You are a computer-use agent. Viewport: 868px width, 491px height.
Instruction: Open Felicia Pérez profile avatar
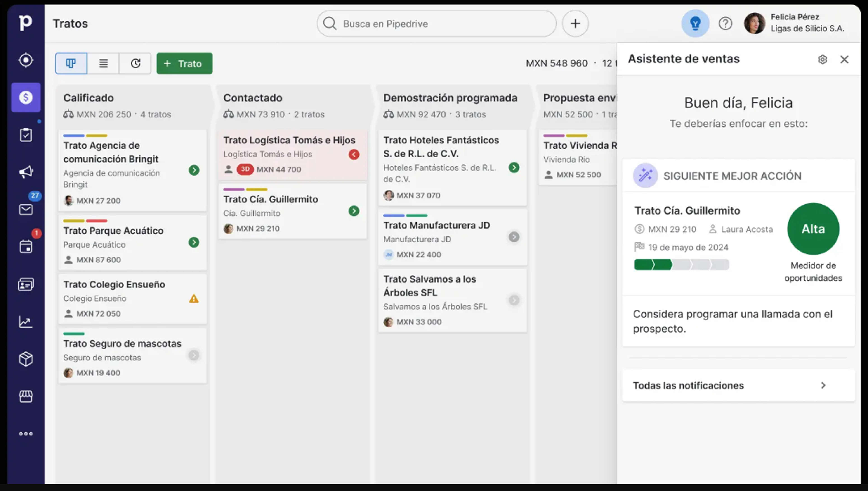[x=755, y=23]
